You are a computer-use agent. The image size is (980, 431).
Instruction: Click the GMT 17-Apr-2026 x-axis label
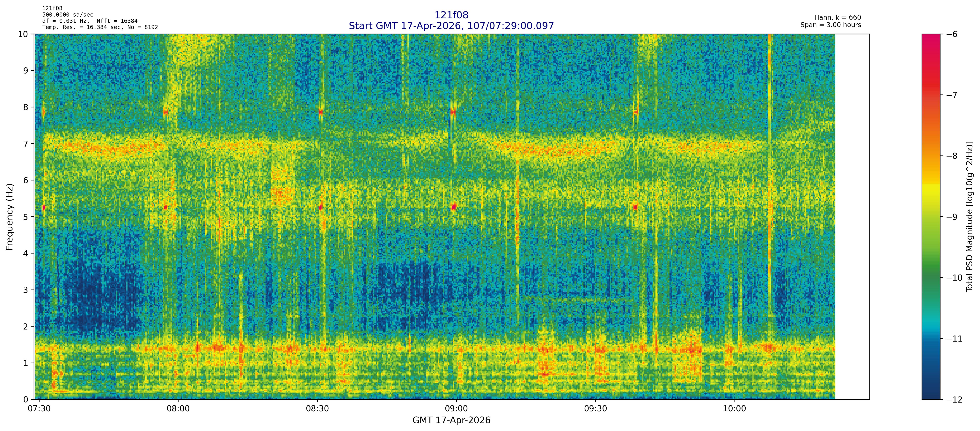tap(451, 420)
